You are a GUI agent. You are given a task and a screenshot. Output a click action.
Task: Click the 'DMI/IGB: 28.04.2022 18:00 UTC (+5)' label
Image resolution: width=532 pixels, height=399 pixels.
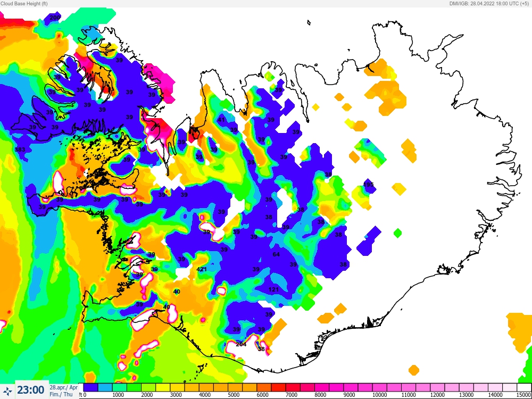(489, 3)
